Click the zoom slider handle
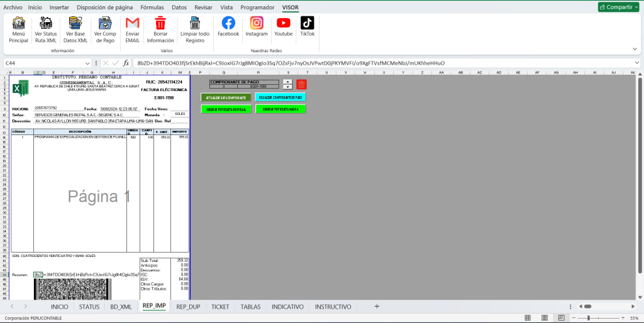644x323 pixels. (589, 318)
